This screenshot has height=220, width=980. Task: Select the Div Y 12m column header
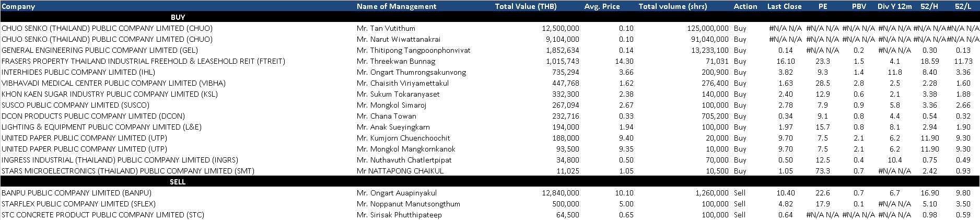[x=895, y=6]
